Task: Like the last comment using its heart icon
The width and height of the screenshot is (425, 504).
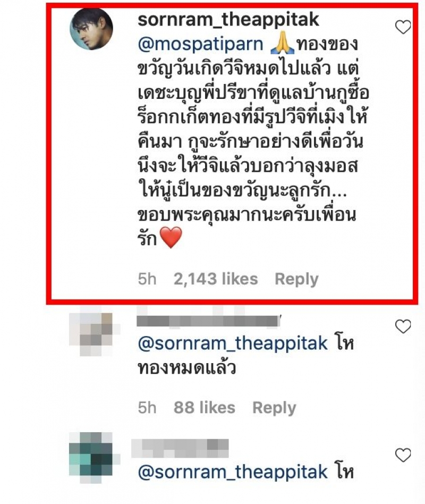Action: click(x=403, y=455)
